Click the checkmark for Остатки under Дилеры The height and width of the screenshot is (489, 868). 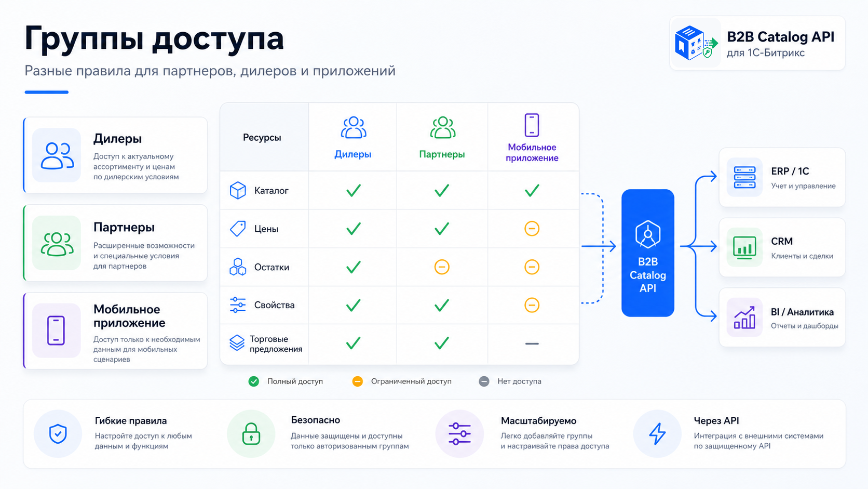354,267
